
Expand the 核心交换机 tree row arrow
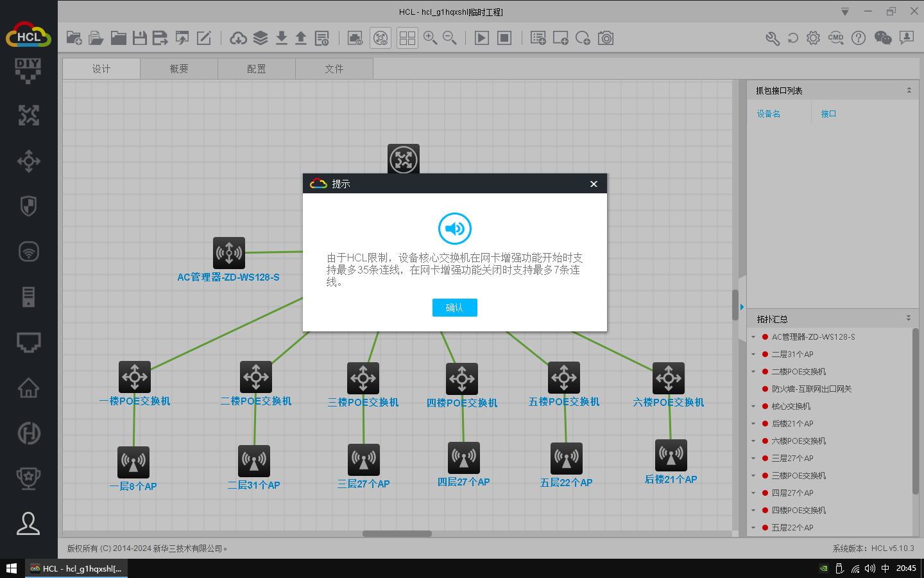coord(753,407)
